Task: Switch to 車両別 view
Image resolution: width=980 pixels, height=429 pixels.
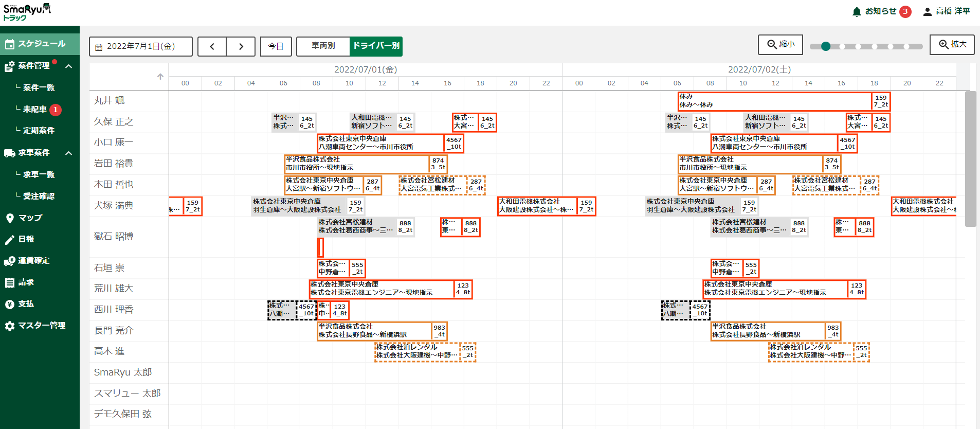Action: point(323,46)
